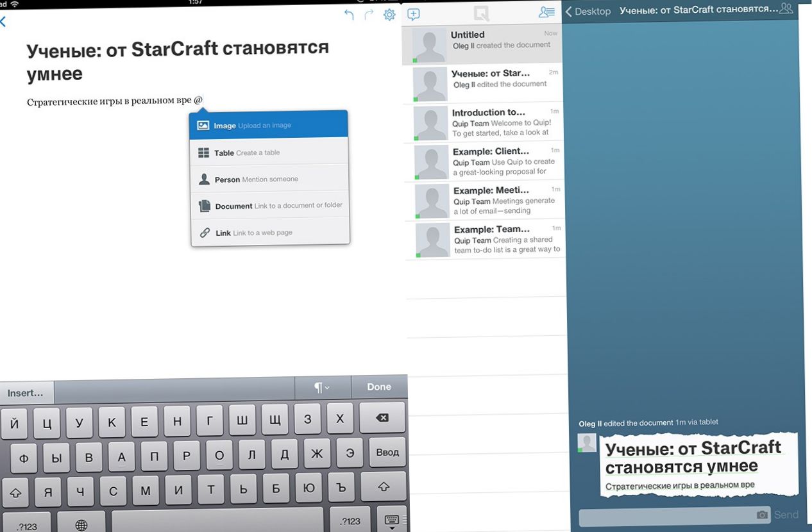Tap the hide keyboard key
Screen dimensions: 812x532
coord(391,520)
